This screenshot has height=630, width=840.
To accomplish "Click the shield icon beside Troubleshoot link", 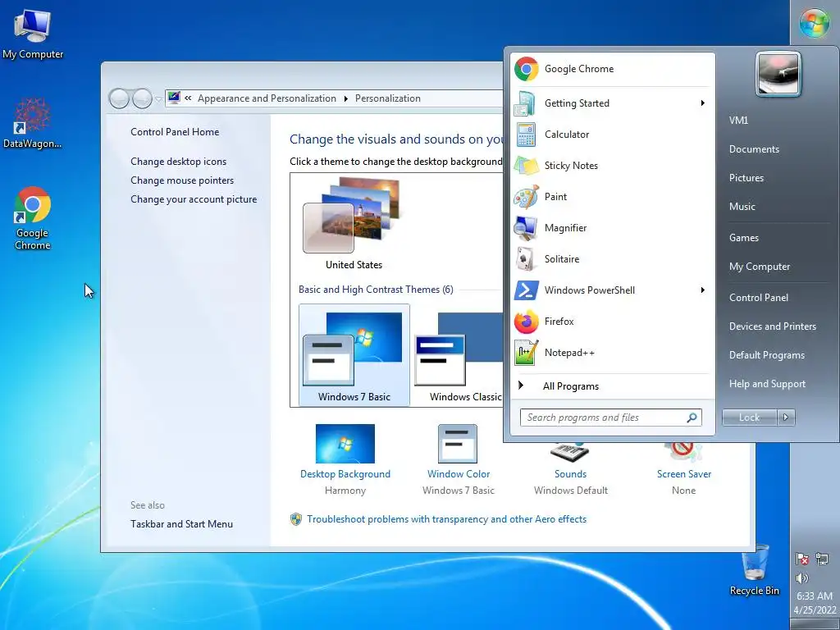I will [x=295, y=519].
